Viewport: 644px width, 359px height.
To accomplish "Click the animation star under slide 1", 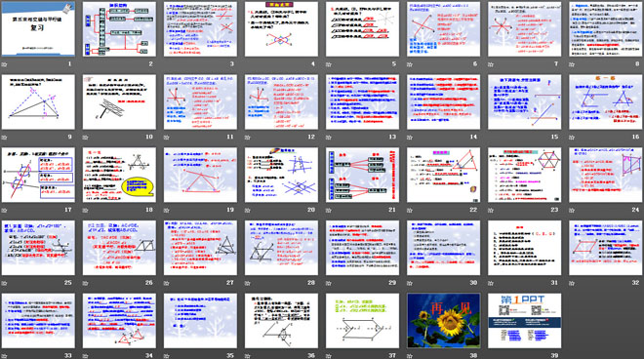I will tap(5, 64).
